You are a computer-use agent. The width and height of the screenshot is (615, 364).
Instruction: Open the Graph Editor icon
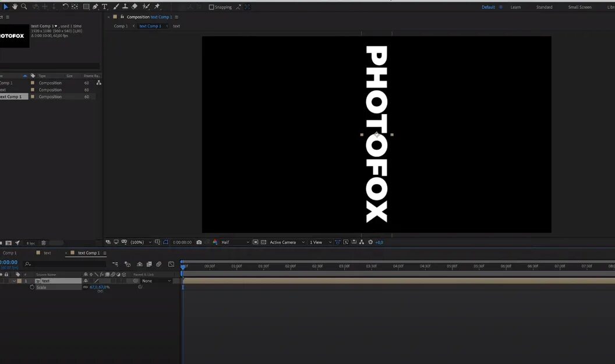(x=171, y=264)
